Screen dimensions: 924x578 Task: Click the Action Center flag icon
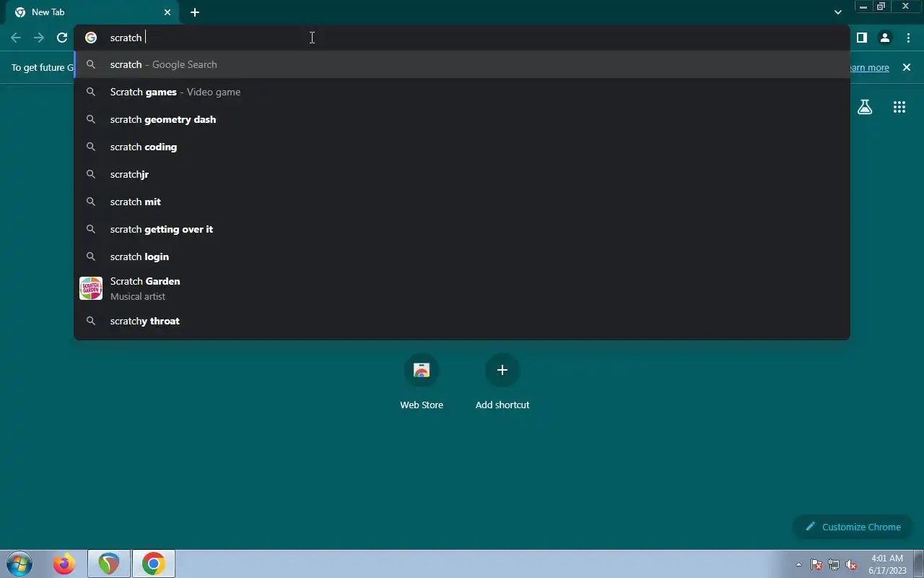(816, 564)
